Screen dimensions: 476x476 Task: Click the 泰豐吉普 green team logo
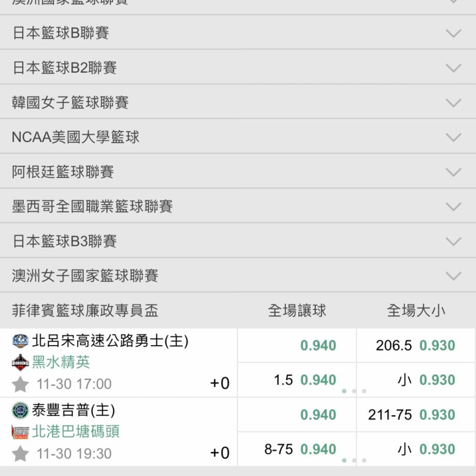point(20,410)
